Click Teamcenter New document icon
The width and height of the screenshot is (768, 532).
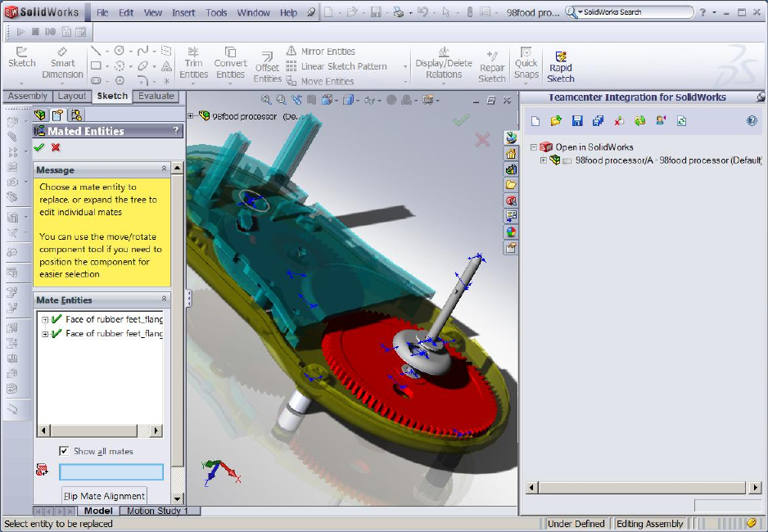(x=535, y=121)
